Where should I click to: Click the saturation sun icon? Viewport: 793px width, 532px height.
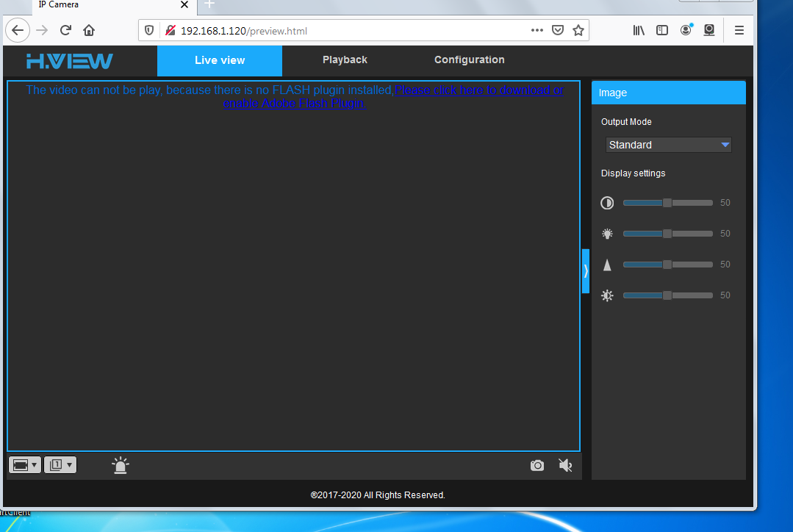[x=606, y=295]
